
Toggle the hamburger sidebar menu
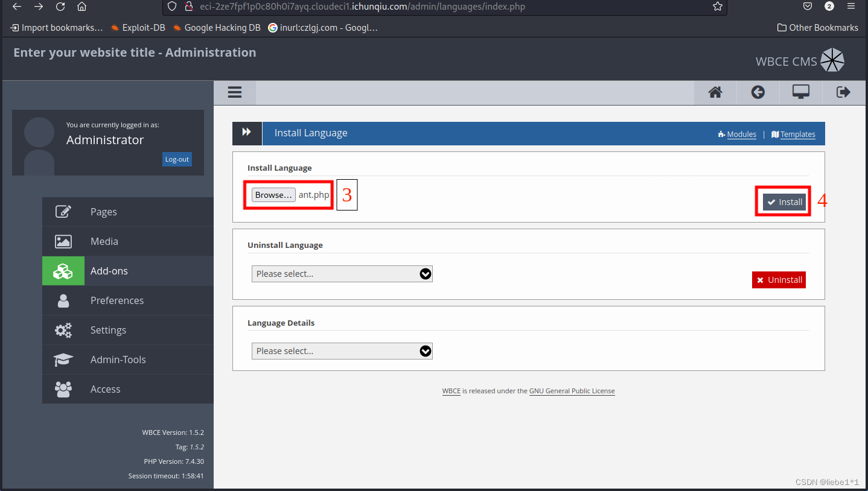point(235,92)
